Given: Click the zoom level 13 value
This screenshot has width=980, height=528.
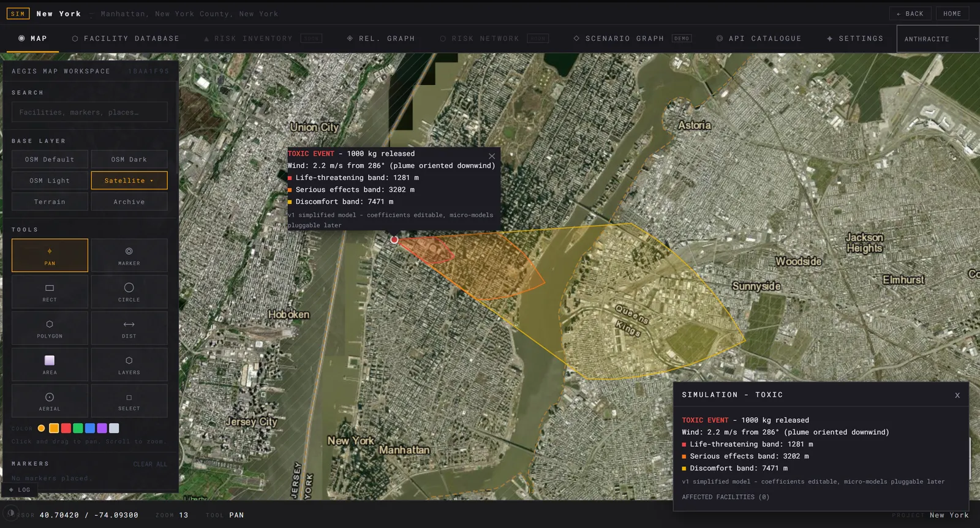Looking at the screenshot, I should coord(184,515).
